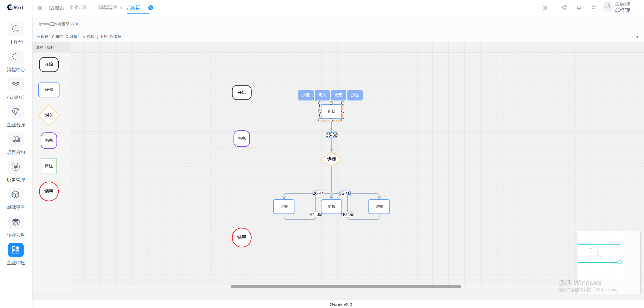
Task: Select the 网关 diamond in the toolbox
Action: 49,115
